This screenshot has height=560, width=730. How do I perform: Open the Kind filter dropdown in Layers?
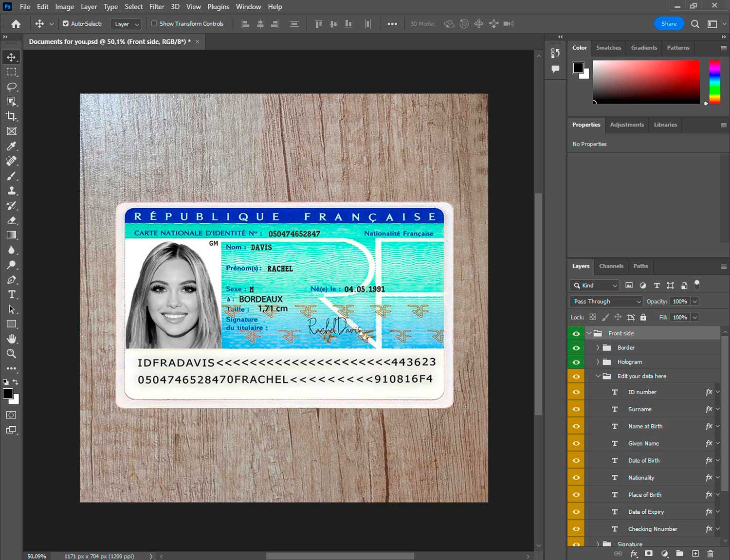[x=594, y=286]
